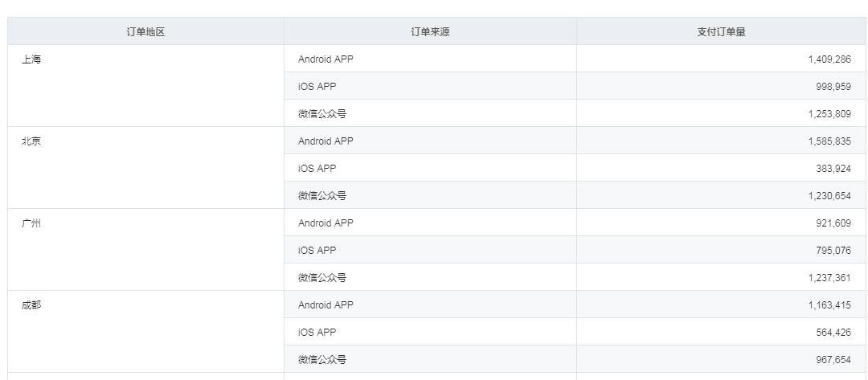Select the 广州 region cell
The width and height of the screenshot is (868, 380).
pos(145,250)
